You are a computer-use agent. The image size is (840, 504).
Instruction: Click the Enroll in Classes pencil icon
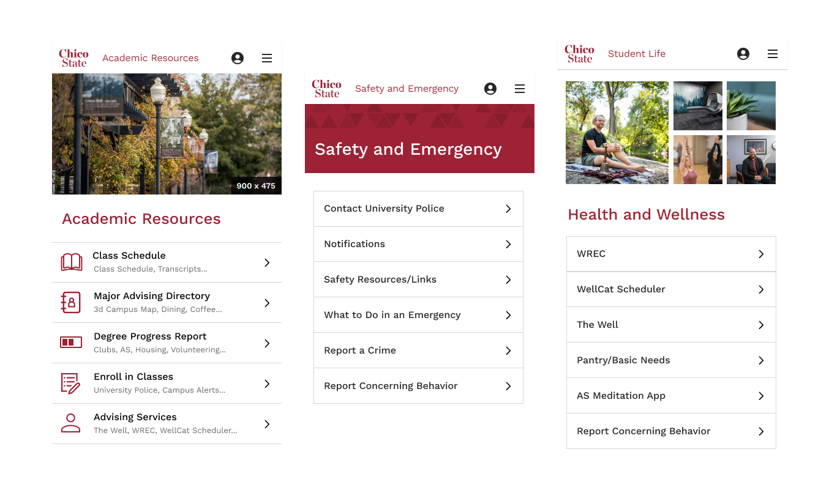click(71, 383)
